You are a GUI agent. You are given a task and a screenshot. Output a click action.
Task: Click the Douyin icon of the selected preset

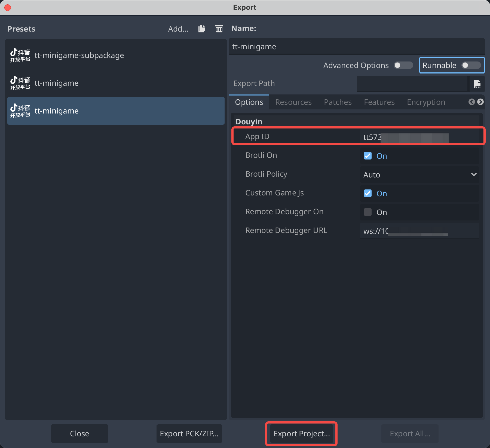tap(20, 111)
